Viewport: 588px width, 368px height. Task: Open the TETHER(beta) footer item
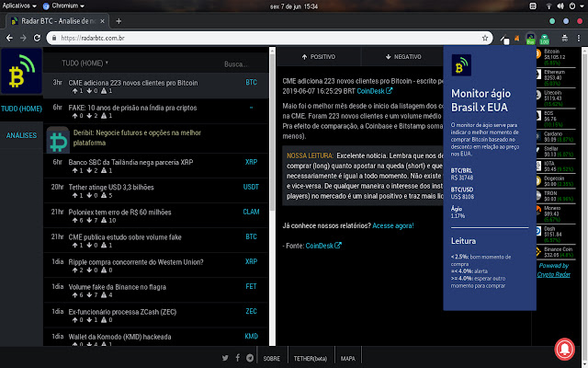311,359
